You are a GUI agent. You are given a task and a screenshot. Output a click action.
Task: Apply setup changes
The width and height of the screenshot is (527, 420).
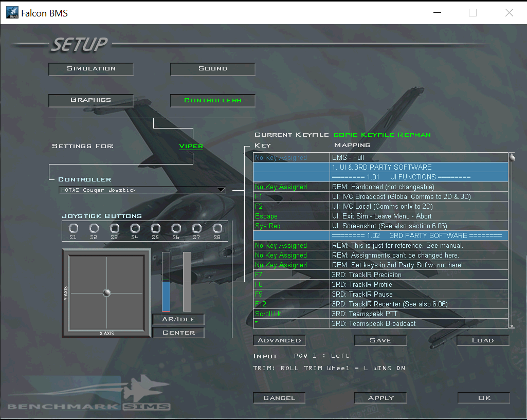380,398
